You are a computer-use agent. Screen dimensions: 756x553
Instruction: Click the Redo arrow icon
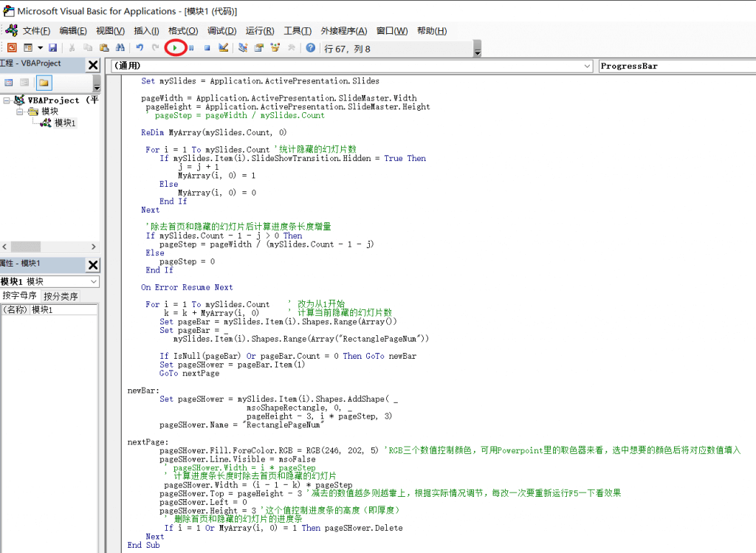pos(155,48)
